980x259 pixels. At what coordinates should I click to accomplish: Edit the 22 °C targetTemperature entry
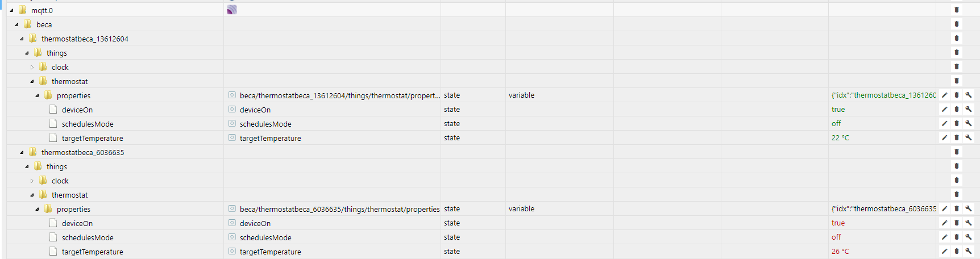coord(944,137)
